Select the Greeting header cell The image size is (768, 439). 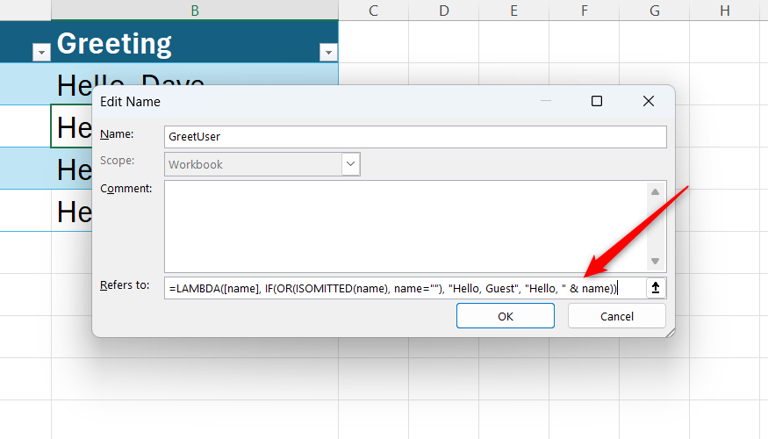coord(194,42)
